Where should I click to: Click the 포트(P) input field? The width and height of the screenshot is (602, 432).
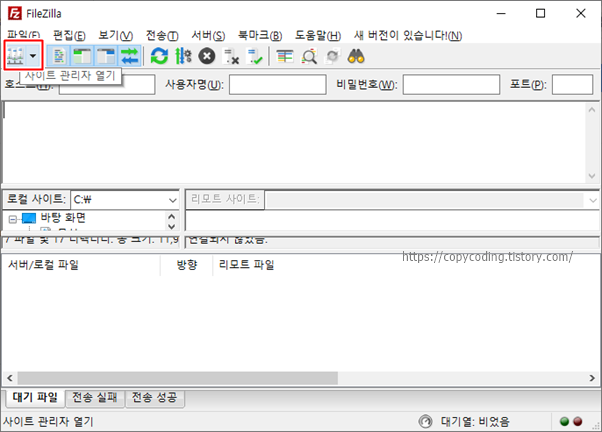[x=572, y=84]
